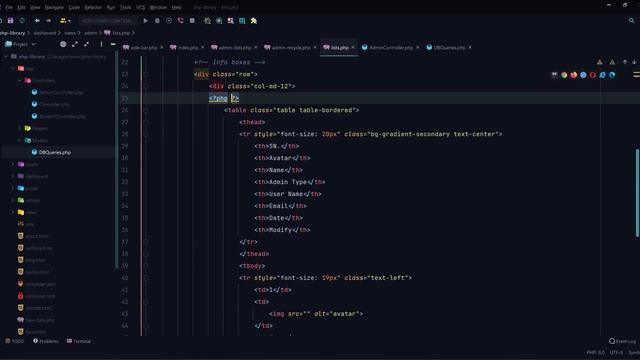Click the first warning triangle in editor corner
The image size is (640, 360).
(x=600, y=62)
